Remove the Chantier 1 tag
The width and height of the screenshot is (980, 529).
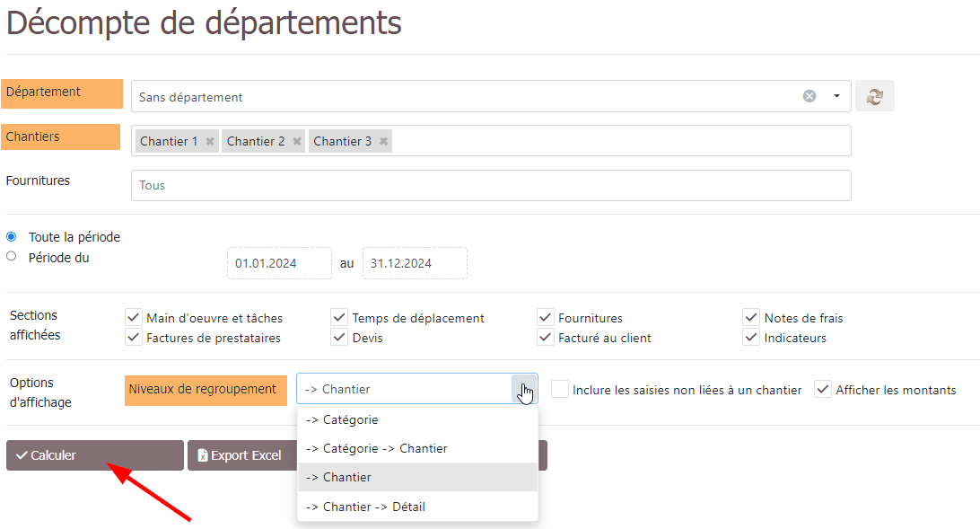[210, 141]
